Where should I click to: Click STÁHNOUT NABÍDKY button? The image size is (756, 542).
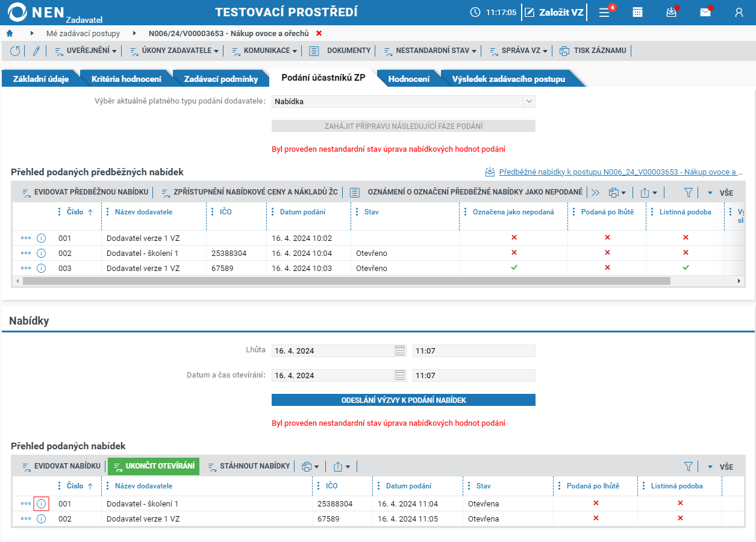coord(249,466)
